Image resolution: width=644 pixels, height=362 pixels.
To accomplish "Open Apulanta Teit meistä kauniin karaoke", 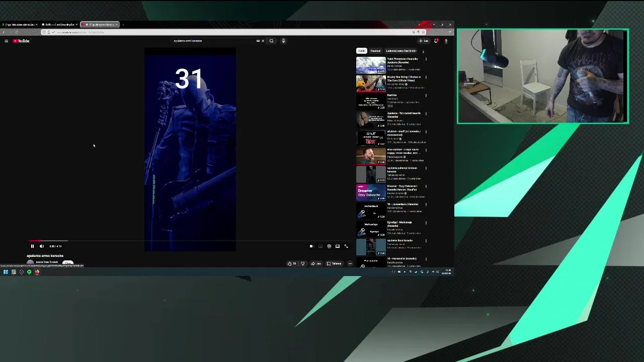I will [x=371, y=119].
